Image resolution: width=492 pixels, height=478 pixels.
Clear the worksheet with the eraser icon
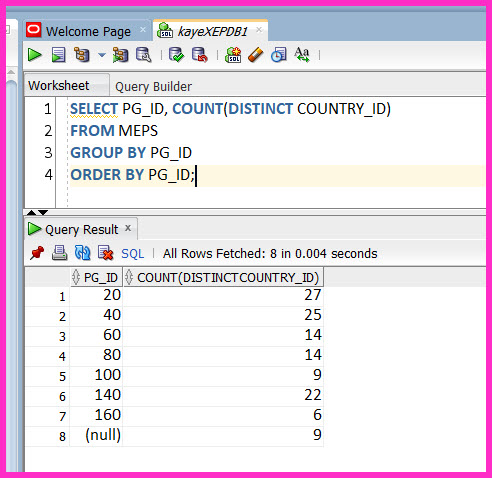click(x=256, y=55)
